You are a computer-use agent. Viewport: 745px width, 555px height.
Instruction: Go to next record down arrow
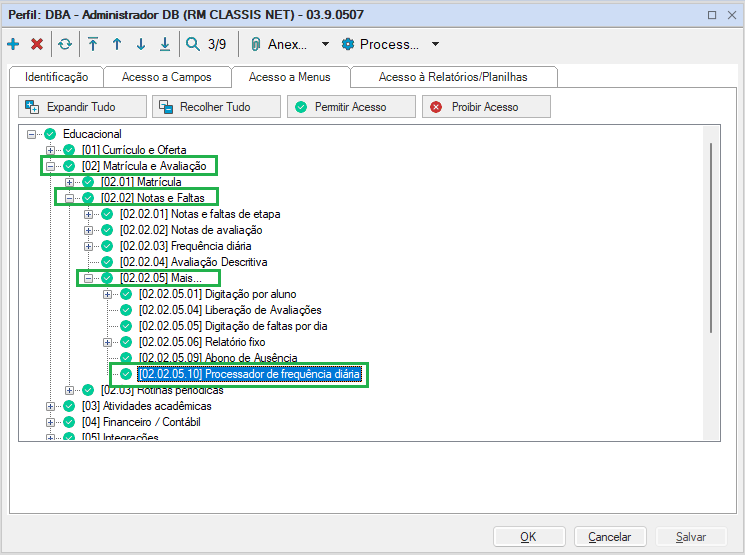click(x=141, y=44)
